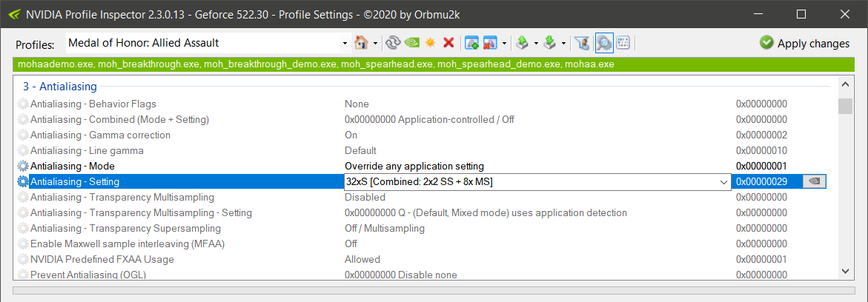Click the scroll-down arrow of the settings list
This screenshot has height=302, width=868.
pos(845,270)
